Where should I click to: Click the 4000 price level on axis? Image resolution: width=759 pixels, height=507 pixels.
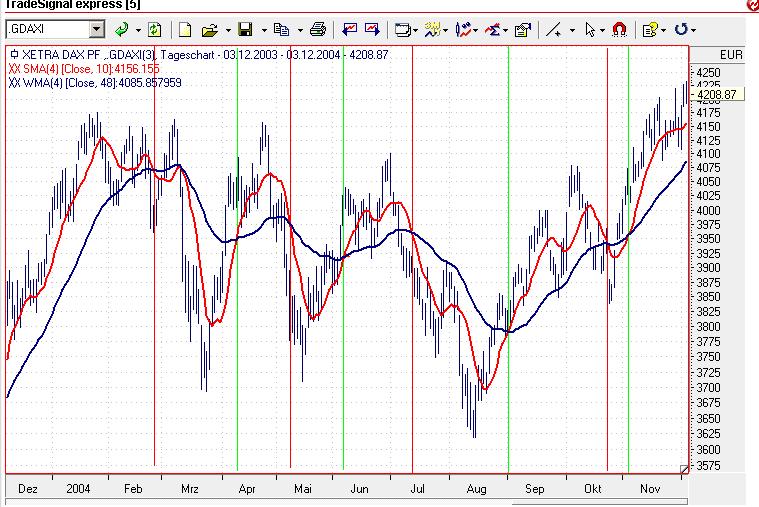point(708,211)
